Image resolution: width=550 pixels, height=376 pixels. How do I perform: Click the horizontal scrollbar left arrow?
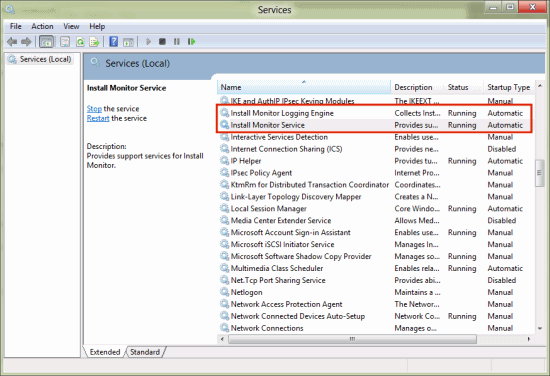tap(222, 339)
